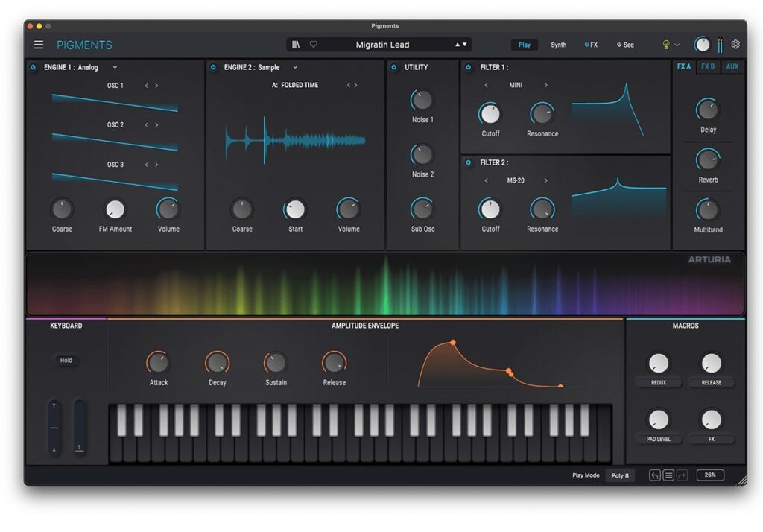Switch to the Synth view tab
Viewport: 763px width, 532px height.
(559, 45)
